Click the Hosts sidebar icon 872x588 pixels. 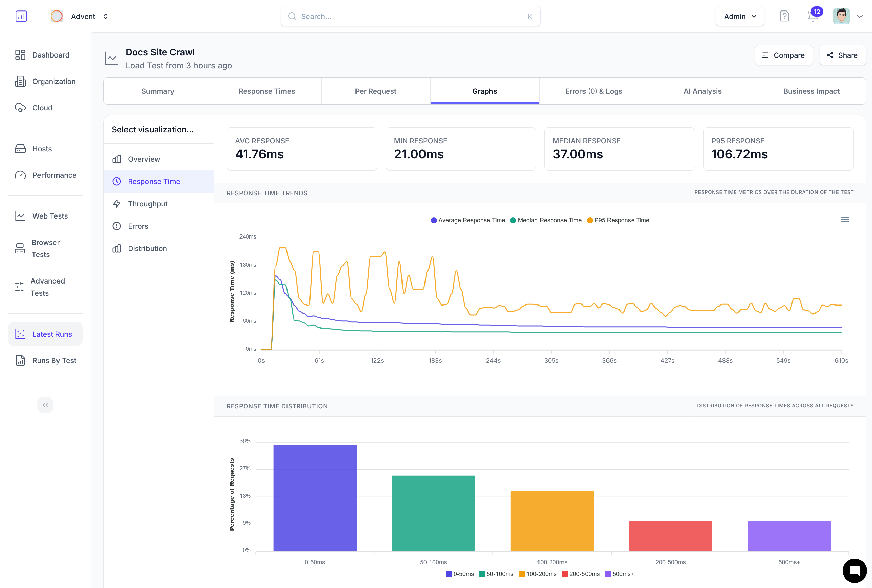[x=20, y=149]
